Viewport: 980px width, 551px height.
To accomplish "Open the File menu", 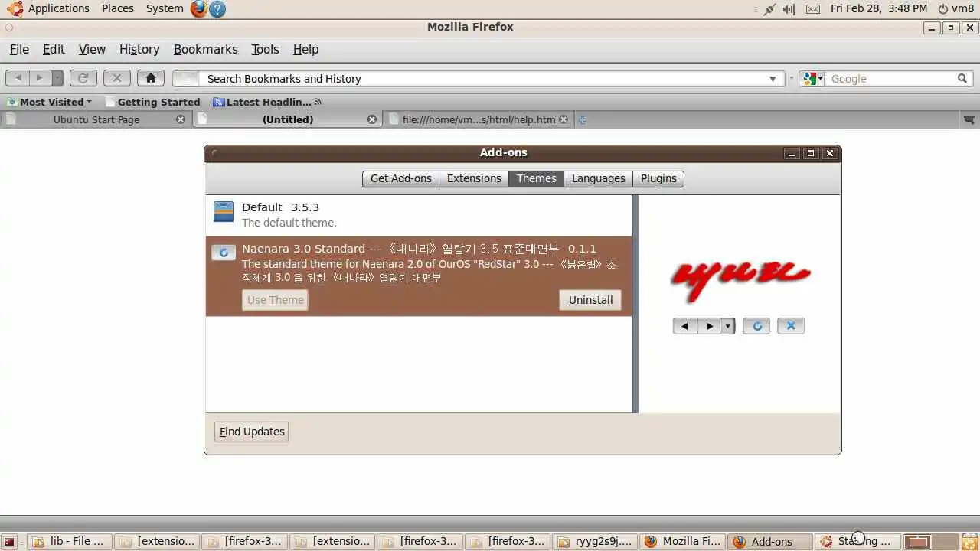I will point(19,49).
